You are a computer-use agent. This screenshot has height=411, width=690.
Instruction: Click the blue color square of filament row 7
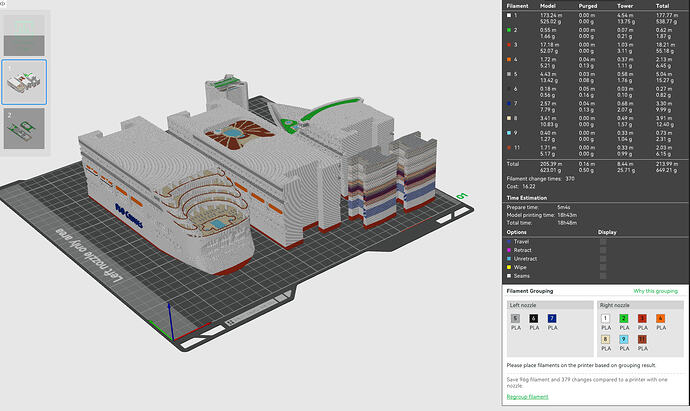[x=509, y=103]
